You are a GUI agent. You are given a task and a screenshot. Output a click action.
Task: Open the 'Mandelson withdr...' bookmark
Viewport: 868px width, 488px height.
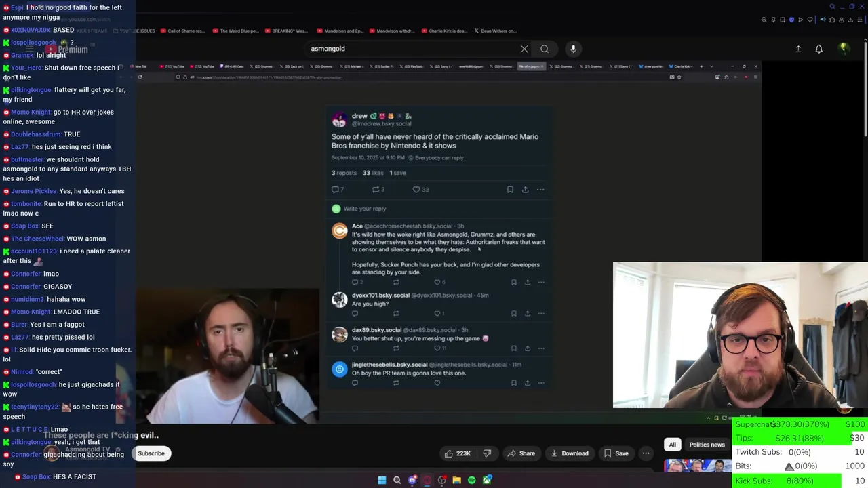pos(391,30)
